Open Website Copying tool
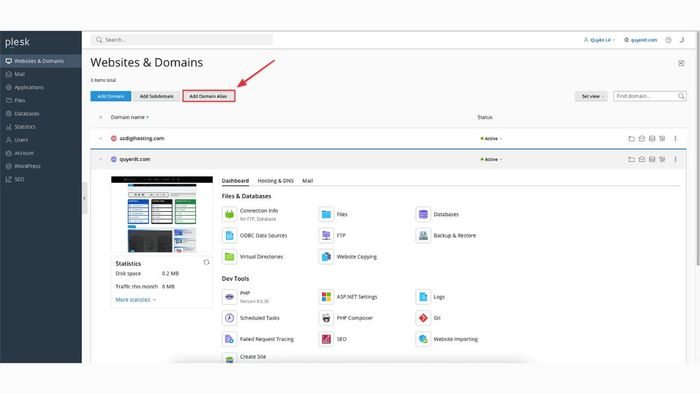The height and width of the screenshot is (394, 700). tap(348, 257)
